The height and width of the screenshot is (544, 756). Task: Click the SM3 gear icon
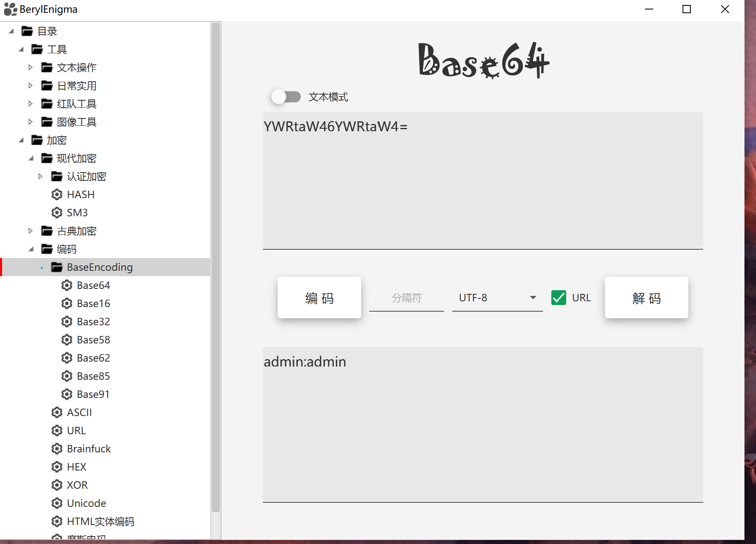click(57, 213)
